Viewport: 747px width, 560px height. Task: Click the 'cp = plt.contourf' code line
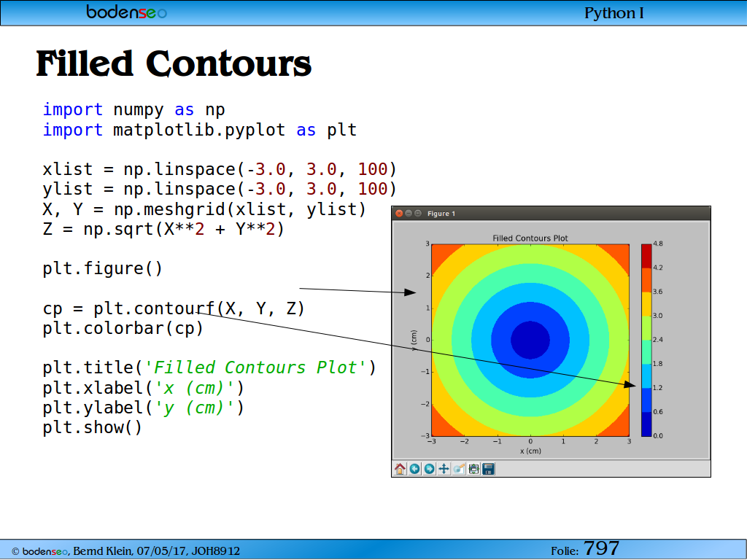(x=174, y=309)
